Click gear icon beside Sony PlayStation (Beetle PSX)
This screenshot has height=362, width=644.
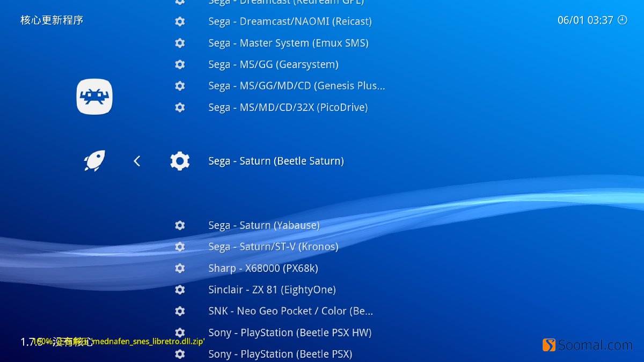(180, 354)
